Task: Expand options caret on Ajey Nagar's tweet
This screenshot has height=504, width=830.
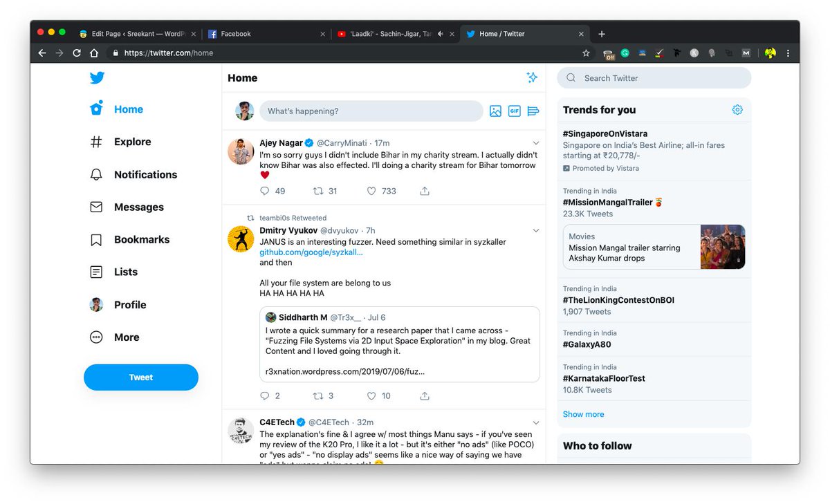Action: coord(536,143)
